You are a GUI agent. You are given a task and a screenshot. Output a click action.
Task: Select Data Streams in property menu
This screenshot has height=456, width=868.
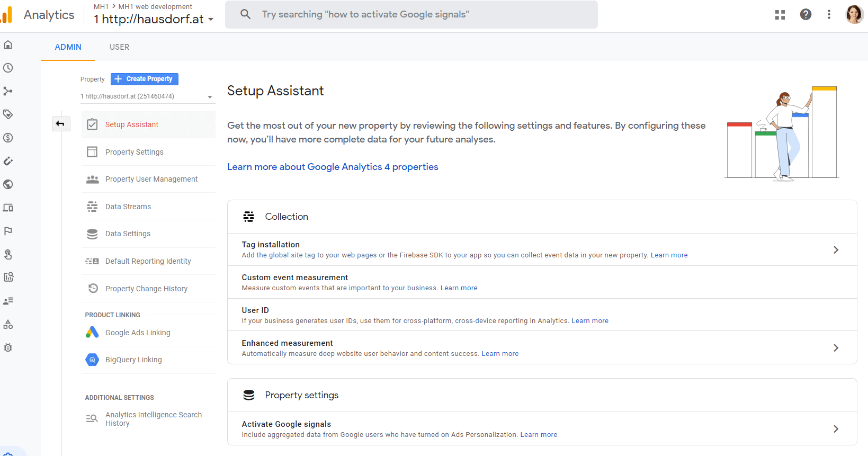128,207
